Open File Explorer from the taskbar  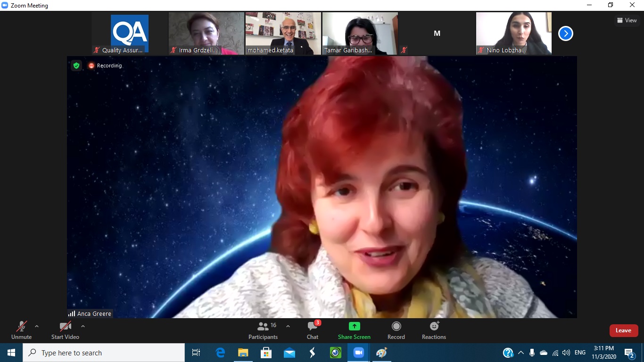pos(243,353)
